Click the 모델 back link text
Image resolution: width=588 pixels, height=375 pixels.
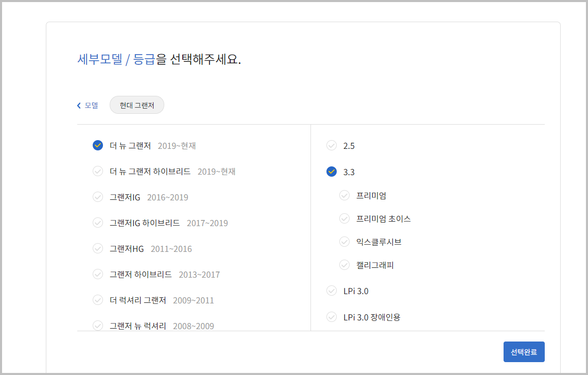coord(91,106)
